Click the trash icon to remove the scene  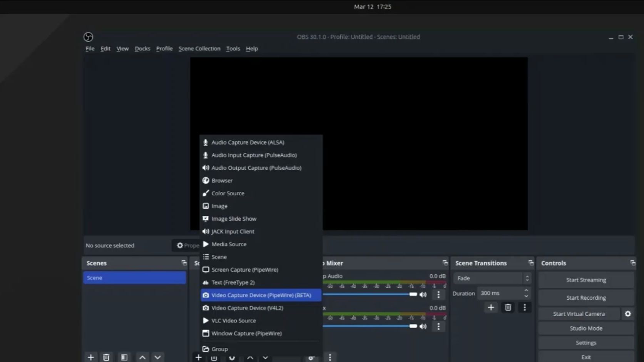106,357
